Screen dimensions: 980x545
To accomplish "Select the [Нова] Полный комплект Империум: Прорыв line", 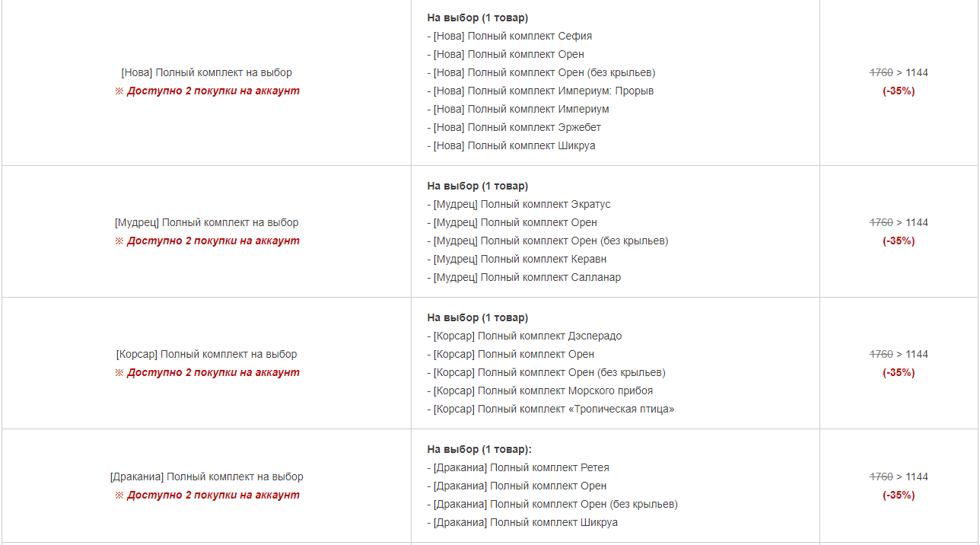I will click(x=540, y=91).
